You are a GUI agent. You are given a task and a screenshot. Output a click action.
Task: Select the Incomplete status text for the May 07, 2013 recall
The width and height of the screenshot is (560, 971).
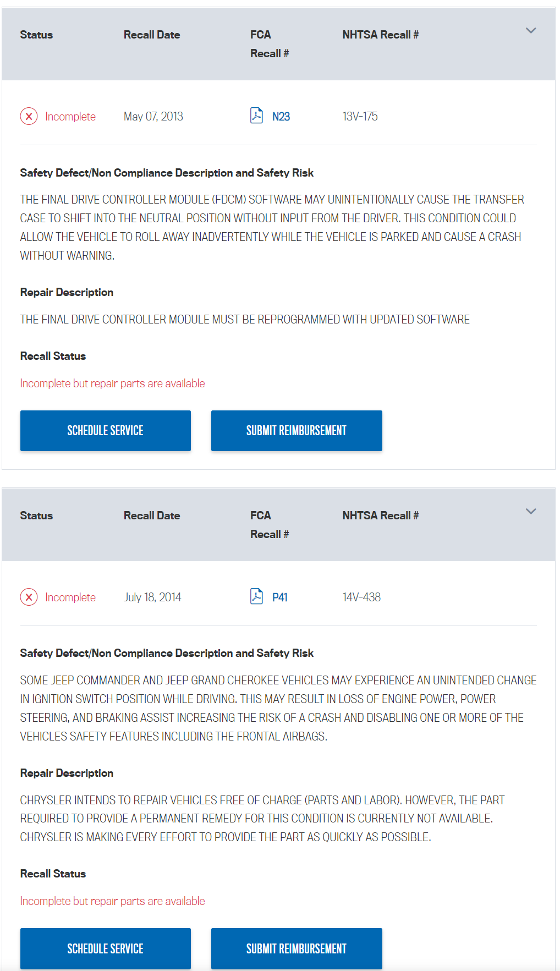[70, 117]
